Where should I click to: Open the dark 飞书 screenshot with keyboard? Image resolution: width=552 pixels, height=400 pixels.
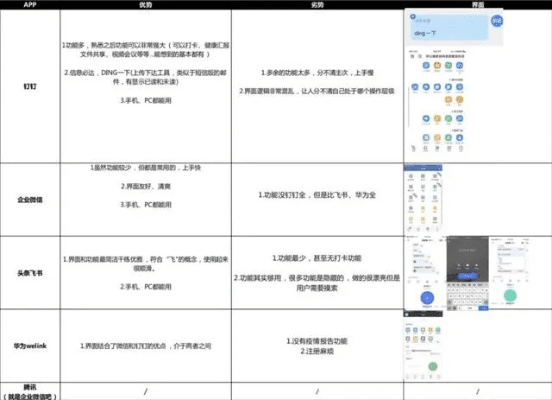[x=468, y=274]
